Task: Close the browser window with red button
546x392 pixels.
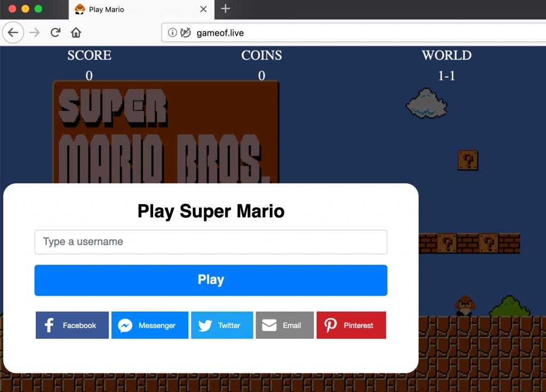Action: tap(12, 9)
